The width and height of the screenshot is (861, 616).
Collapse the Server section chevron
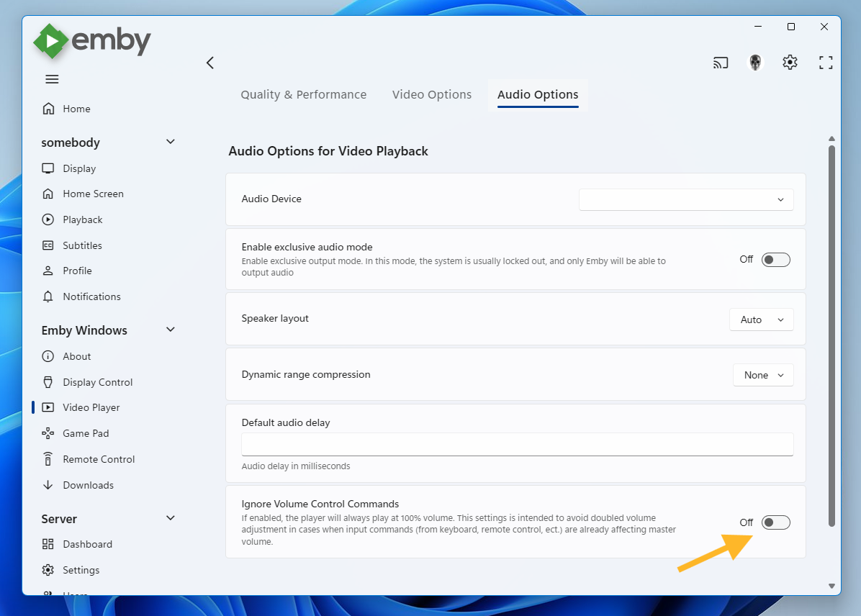(170, 518)
